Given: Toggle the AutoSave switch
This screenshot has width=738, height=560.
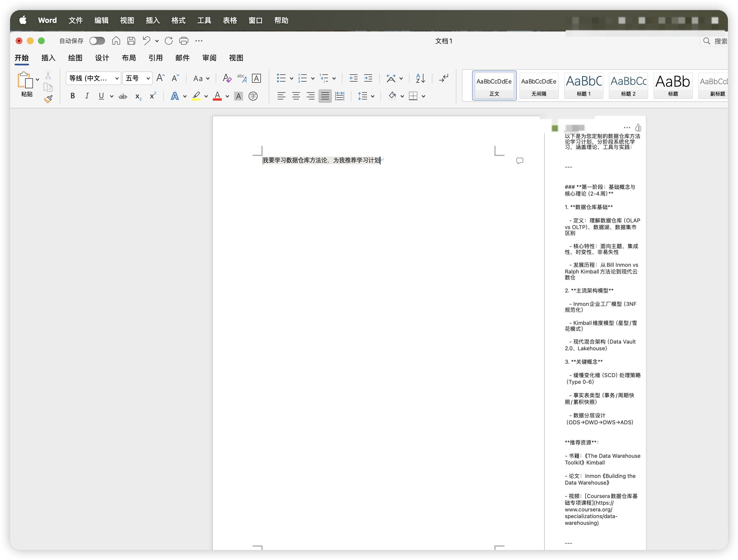Looking at the screenshot, I should [97, 41].
